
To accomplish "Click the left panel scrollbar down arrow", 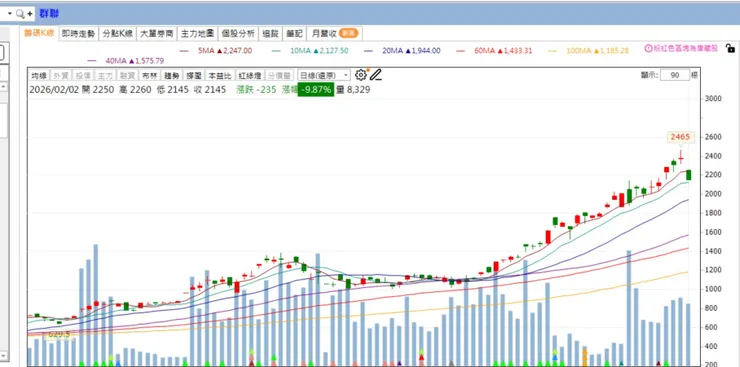I will click(4, 355).
